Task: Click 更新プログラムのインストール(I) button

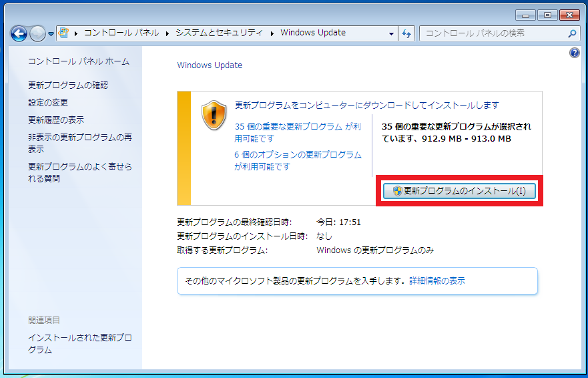Action: (x=459, y=191)
